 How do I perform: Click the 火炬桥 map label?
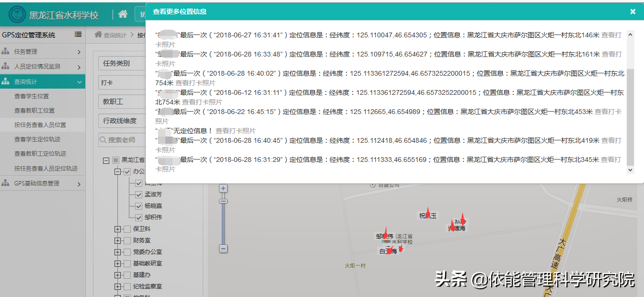[625, 199]
